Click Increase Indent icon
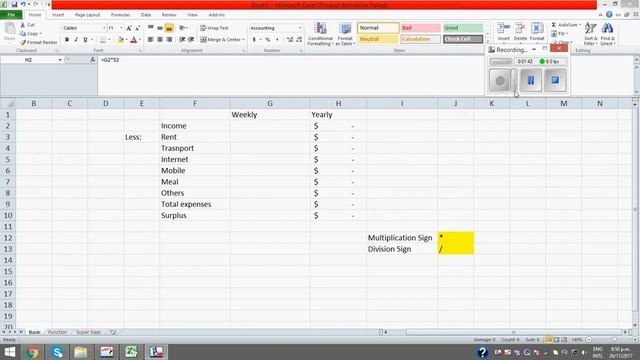 click(191, 40)
